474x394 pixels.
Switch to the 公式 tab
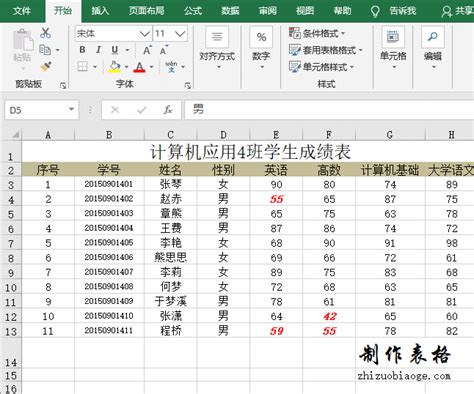[x=193, y=11]
